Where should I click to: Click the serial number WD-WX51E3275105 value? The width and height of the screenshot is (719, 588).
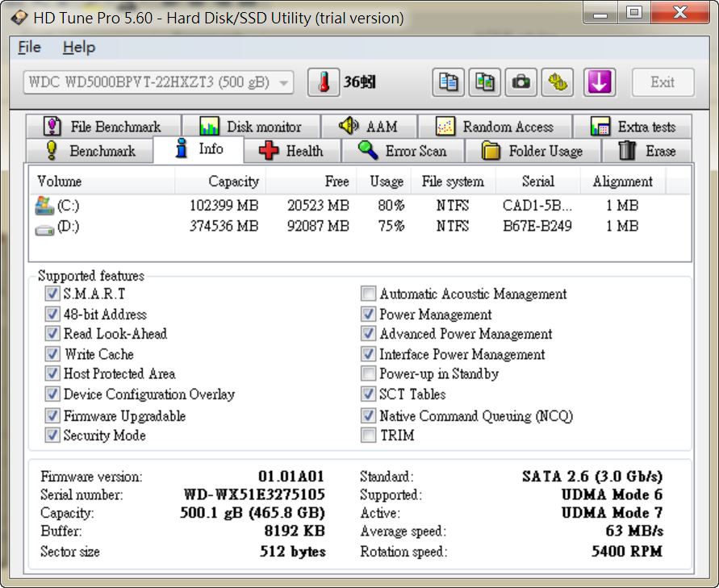pyautogui.click(x=254, y=494)
